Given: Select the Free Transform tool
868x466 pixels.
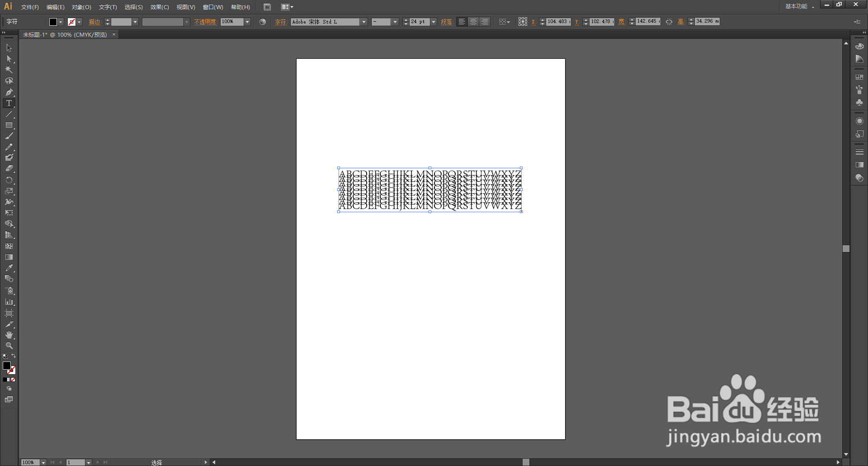Looking at the screenshot, I should click(x=9, y=213).
